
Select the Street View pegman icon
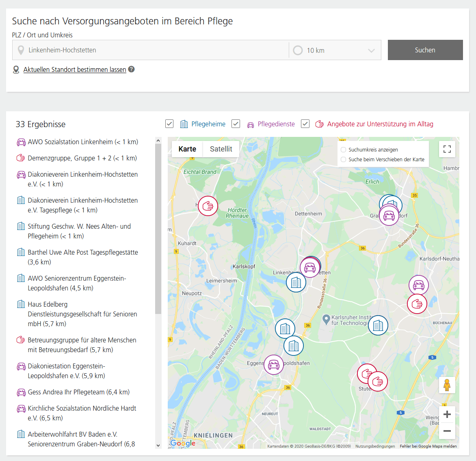click(447, 385)
